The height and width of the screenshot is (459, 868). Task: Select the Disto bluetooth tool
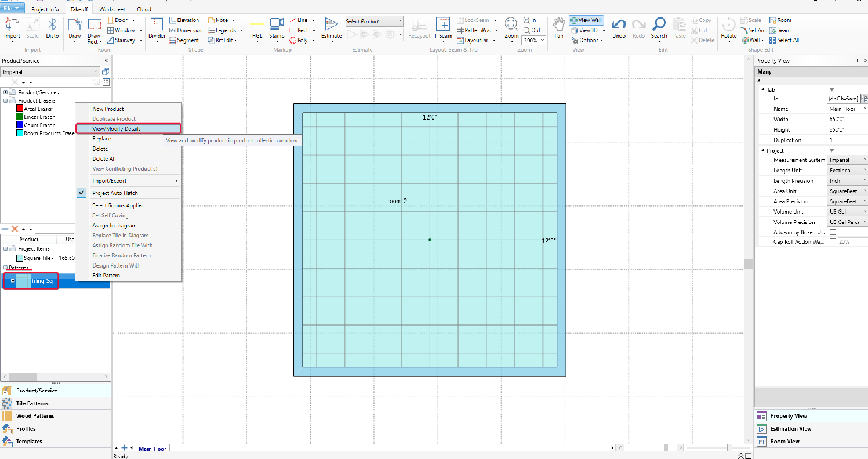click(52, 28)
